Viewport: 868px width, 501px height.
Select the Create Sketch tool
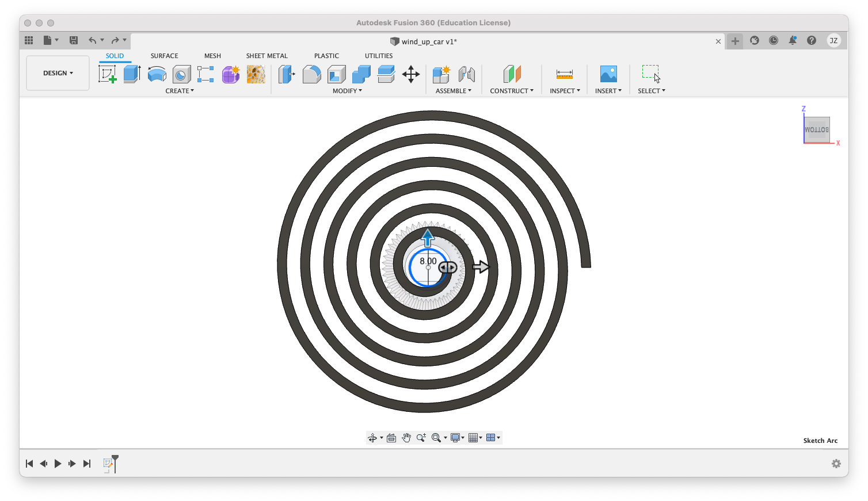point(107,74)
